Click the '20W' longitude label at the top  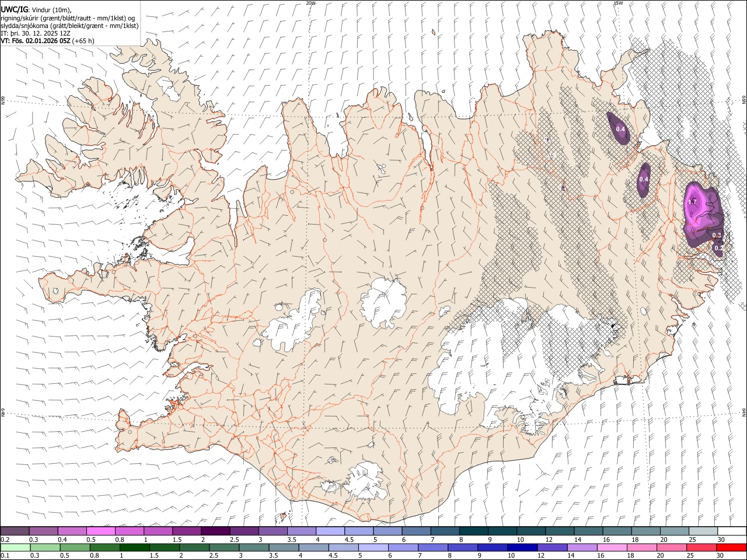pos(310,3)
